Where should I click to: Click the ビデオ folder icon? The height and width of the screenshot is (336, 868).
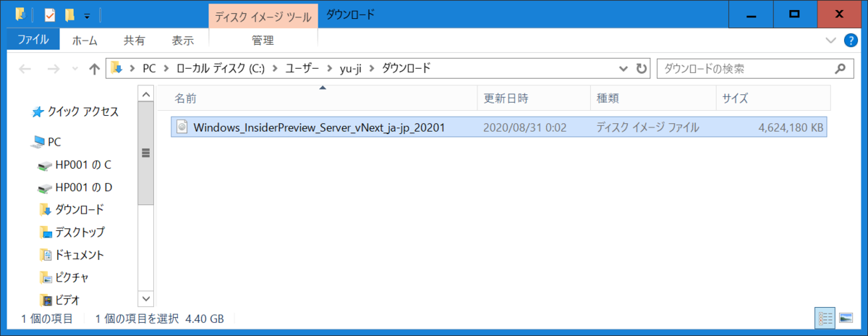pyautogui.click(x=46, y=300)
